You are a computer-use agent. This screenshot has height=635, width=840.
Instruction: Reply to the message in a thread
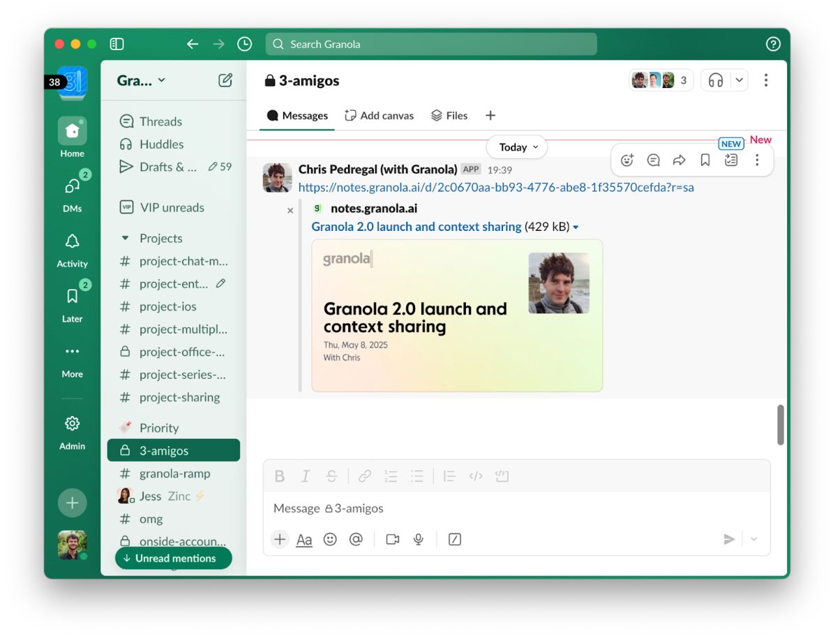[x=652, y=160]
